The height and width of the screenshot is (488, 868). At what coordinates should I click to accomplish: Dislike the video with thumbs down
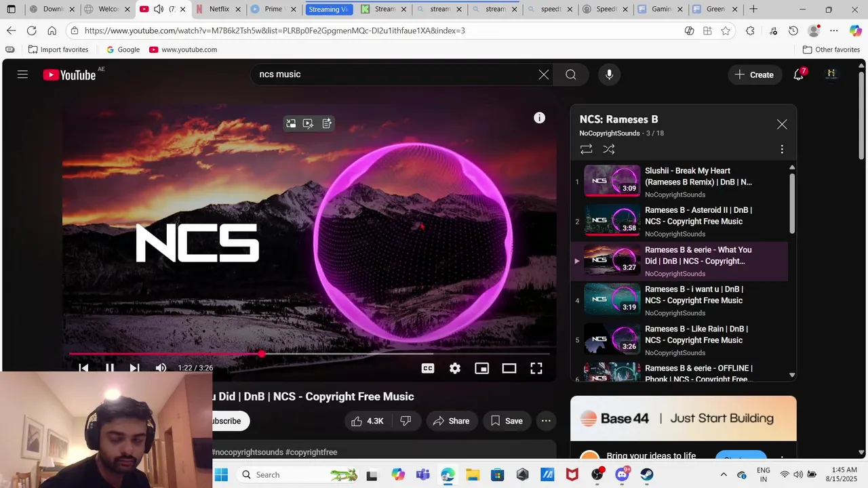406,421
